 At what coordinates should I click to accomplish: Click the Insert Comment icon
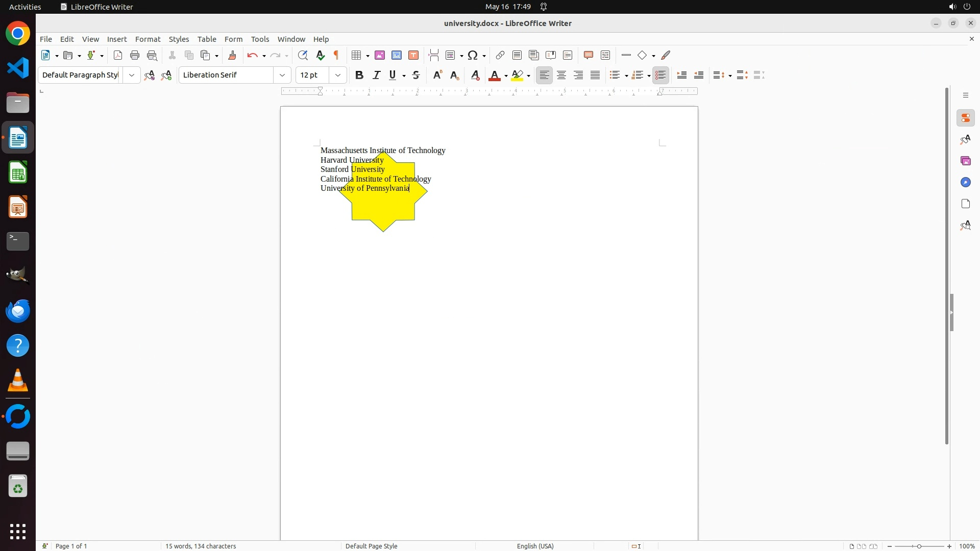588,56
